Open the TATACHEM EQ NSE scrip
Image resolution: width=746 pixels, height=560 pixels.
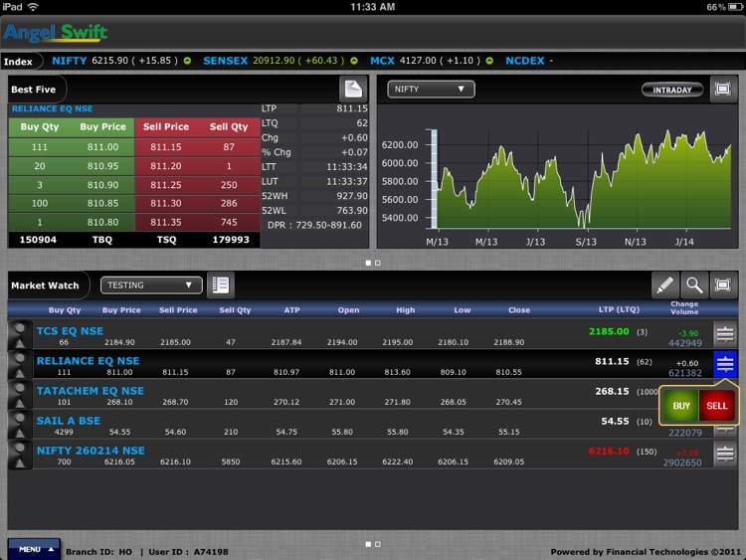[91, 391]
